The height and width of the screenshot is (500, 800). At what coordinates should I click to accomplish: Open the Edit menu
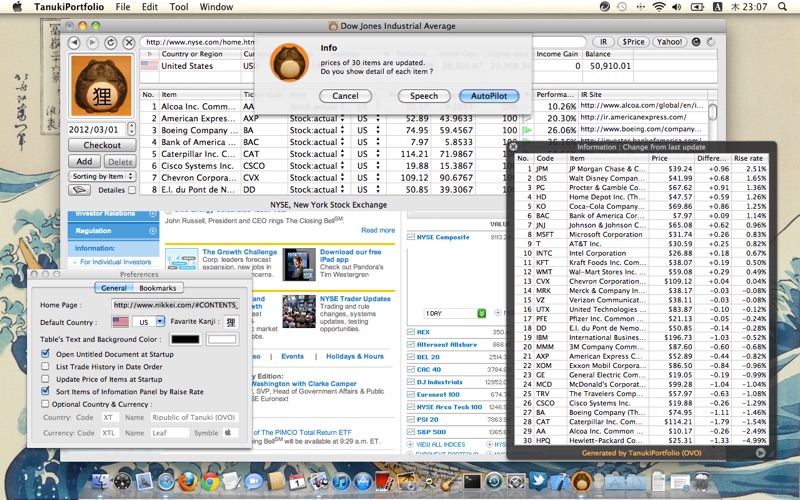coord(149,7)
